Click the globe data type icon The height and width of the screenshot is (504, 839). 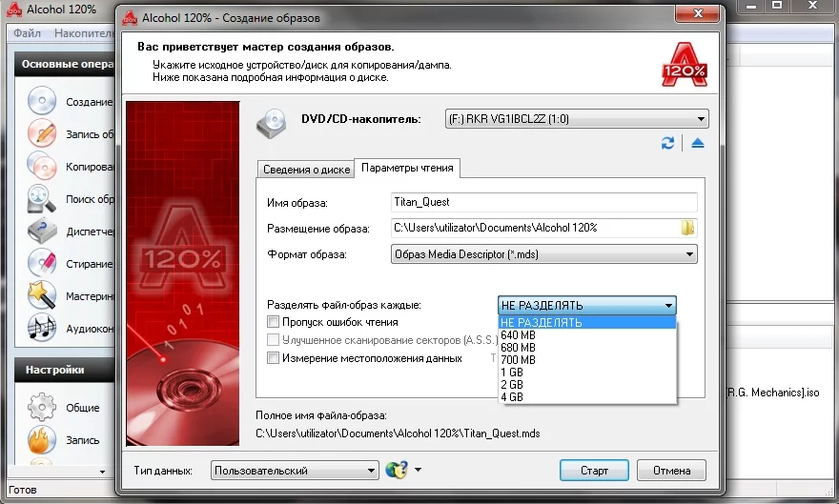click(397, 470)
